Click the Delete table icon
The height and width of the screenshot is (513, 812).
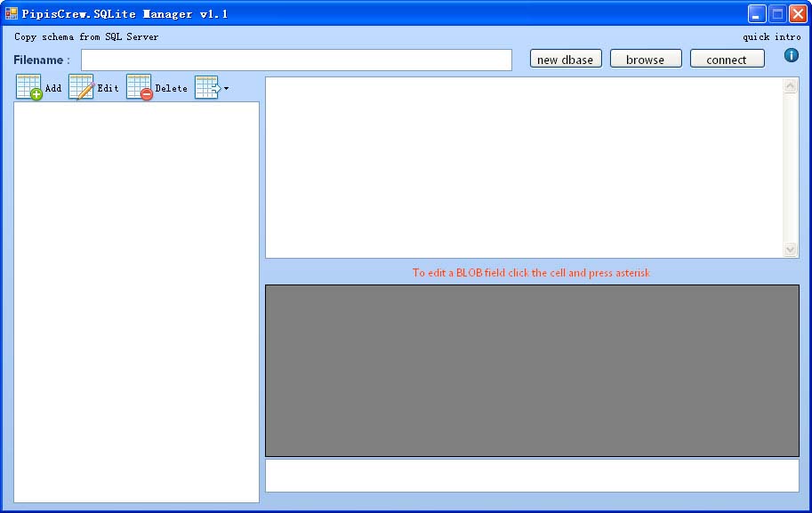140,87
